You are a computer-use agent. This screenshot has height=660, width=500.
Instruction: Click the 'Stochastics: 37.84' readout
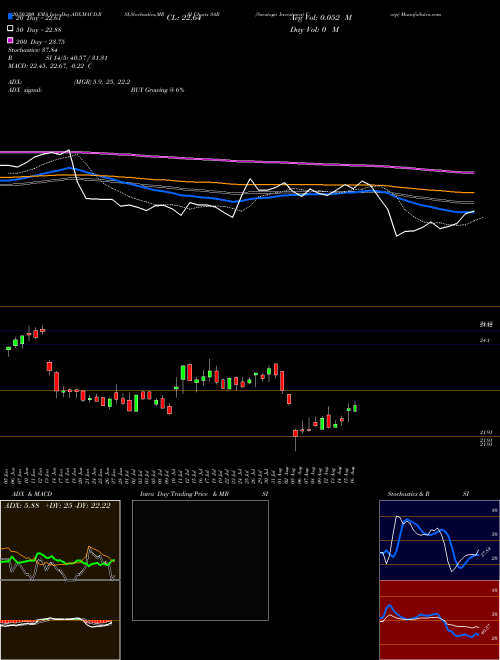(32, 50)
